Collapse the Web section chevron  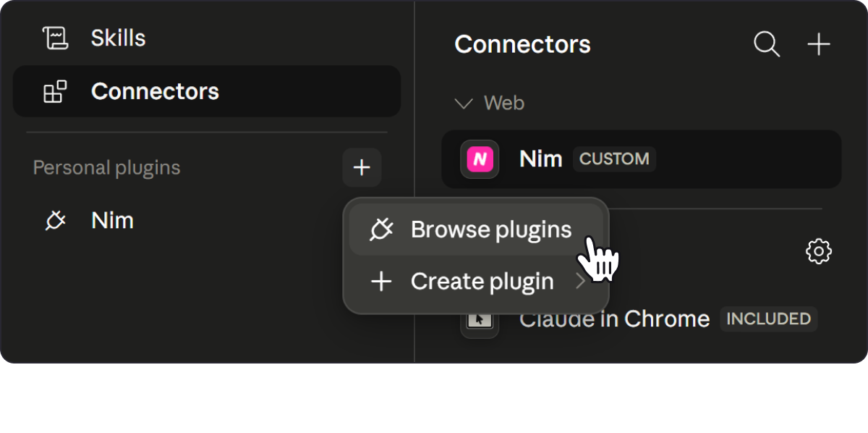click(x=464, y=104)
